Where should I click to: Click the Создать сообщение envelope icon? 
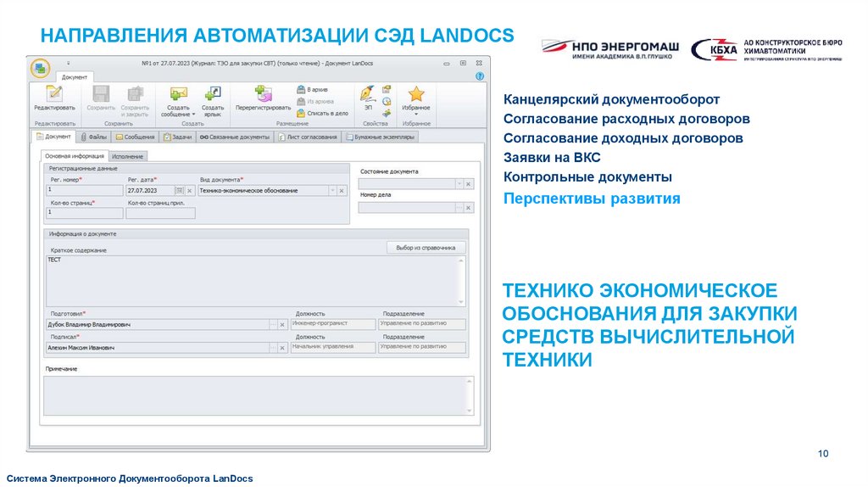click(178, 94)
